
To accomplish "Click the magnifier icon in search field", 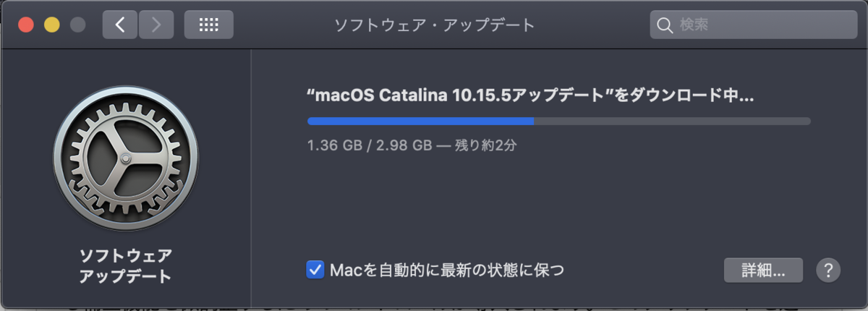I will [665, 25].
